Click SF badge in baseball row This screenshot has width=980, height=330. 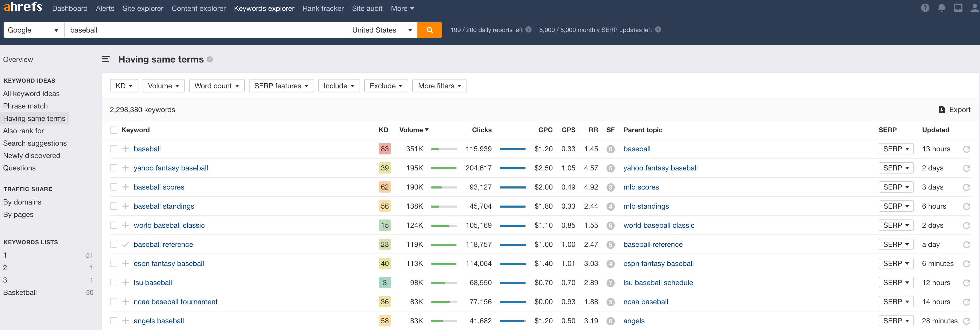pyautogui.click(x=610, y=149)
